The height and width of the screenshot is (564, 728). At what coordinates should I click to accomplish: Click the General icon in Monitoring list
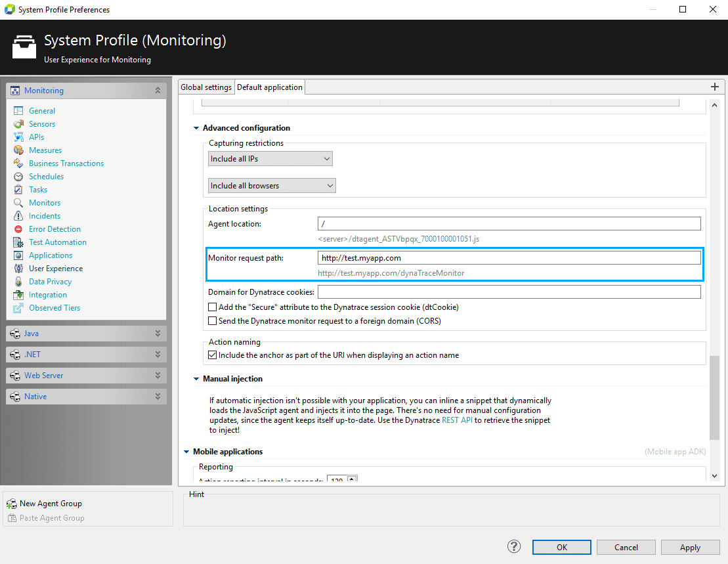pos(18,110)
